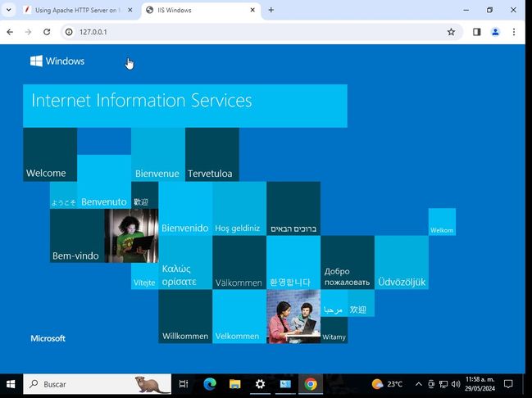Click the Willkommen tile

(x=185, y=316)
